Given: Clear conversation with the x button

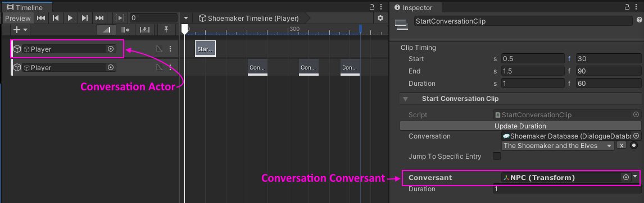Looking at the screenshot, I should pos(622,145).
